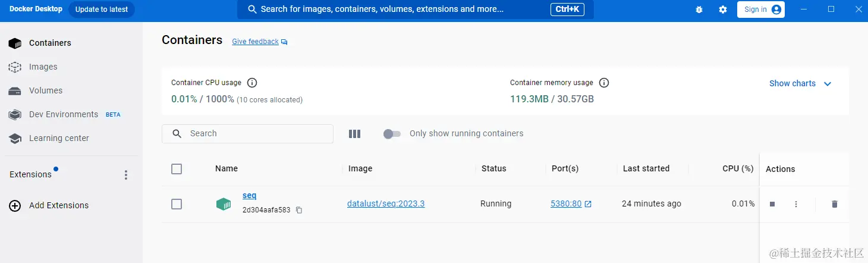
Task: Click memory usage info icon
Action: pyautogui.click(x=604, y=83)
